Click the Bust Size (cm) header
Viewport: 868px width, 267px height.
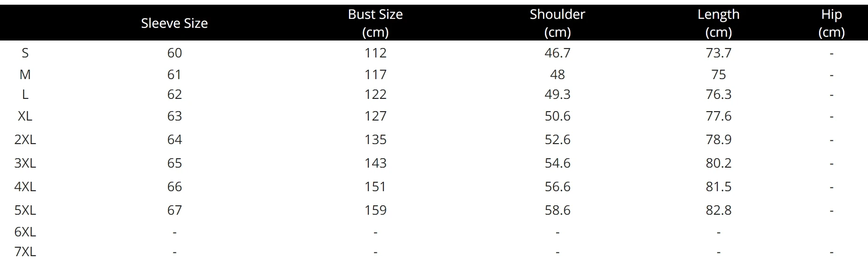[375, 23]
